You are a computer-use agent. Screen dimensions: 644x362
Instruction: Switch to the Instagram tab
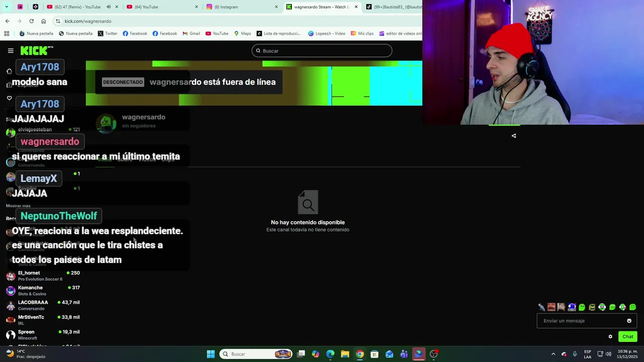(x=242, y=7)
